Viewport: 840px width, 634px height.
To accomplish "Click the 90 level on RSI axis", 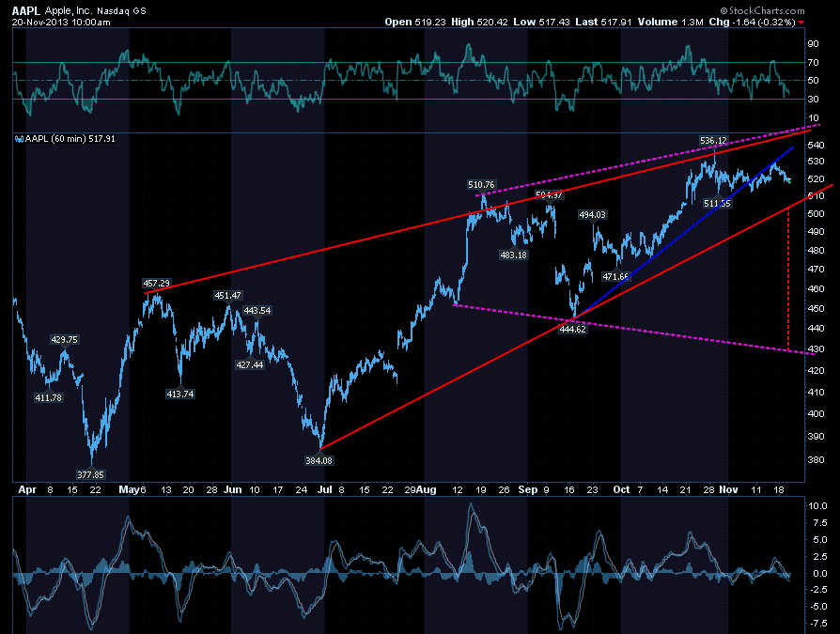I will pyautogui.click(x=813, y=44).
